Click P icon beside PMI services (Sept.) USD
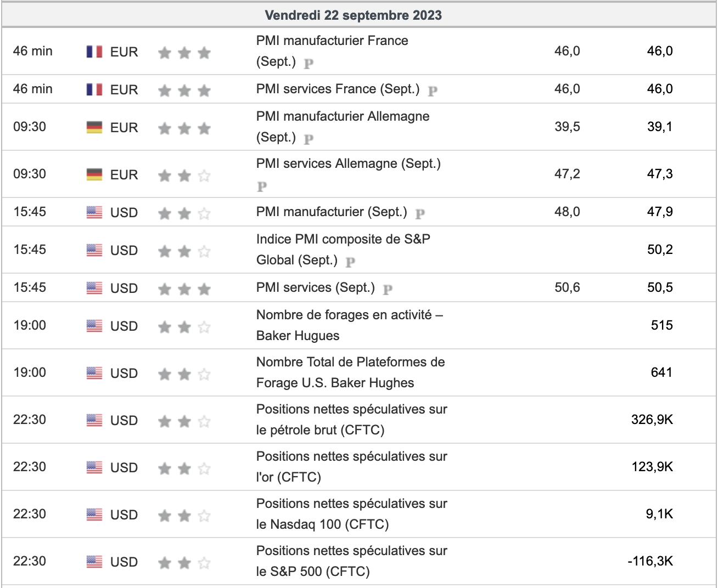 388,289
